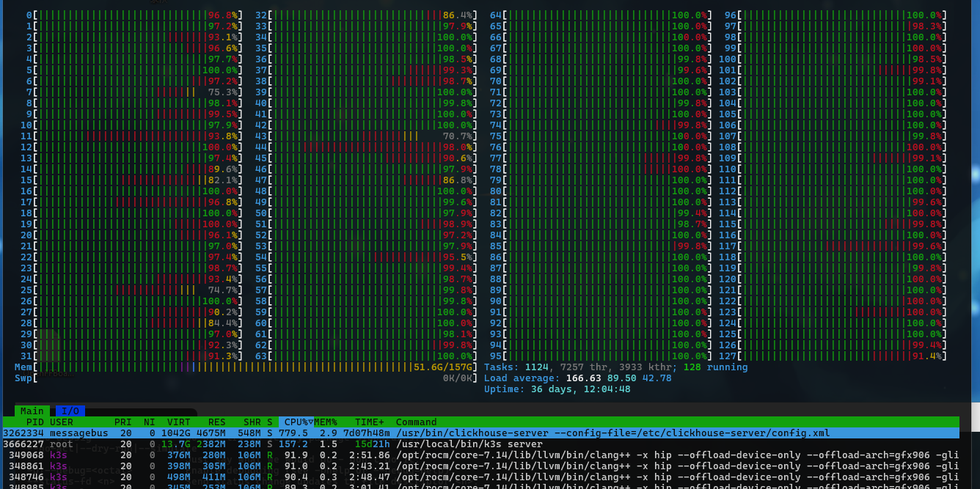The height and width of the screenshot is (489, 980).
Task: Select the k3s server process row
Action: (x=480, y=444)
